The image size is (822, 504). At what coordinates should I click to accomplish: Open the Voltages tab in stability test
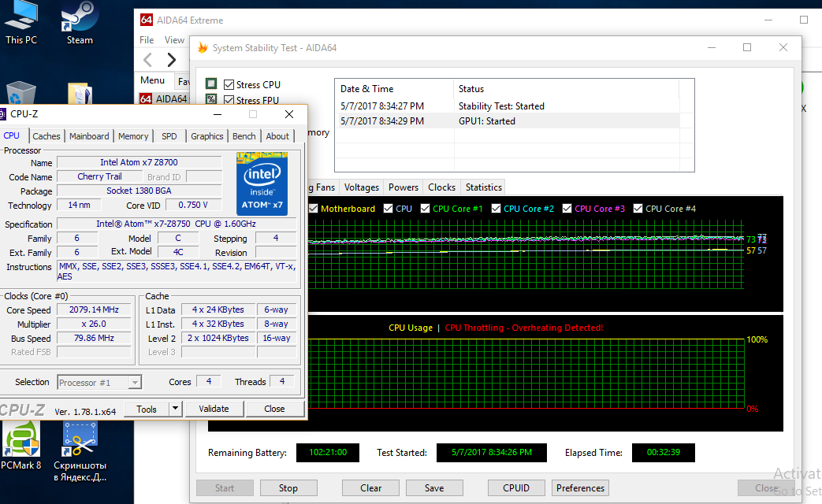coord(362,187)
